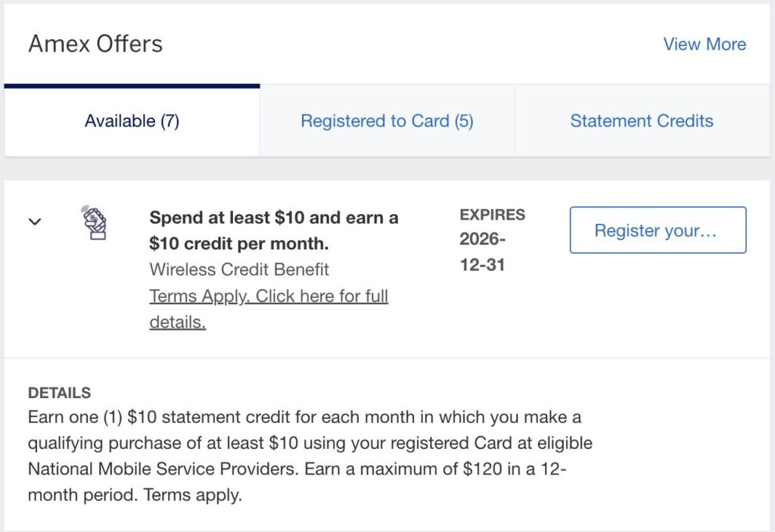Select the "Available (7)" tab
The image size is (775, 532).
click(132, 121)
